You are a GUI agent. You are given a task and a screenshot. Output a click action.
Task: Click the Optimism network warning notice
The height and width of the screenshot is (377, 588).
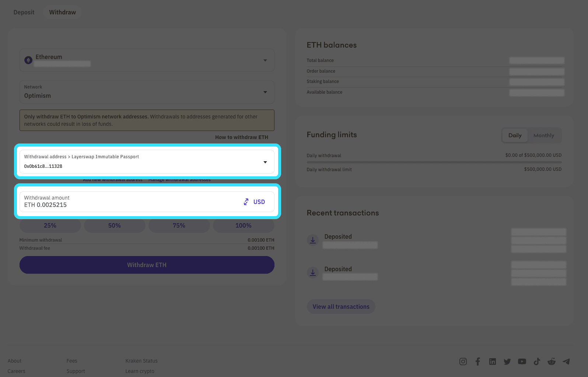(x=147, y=120)
